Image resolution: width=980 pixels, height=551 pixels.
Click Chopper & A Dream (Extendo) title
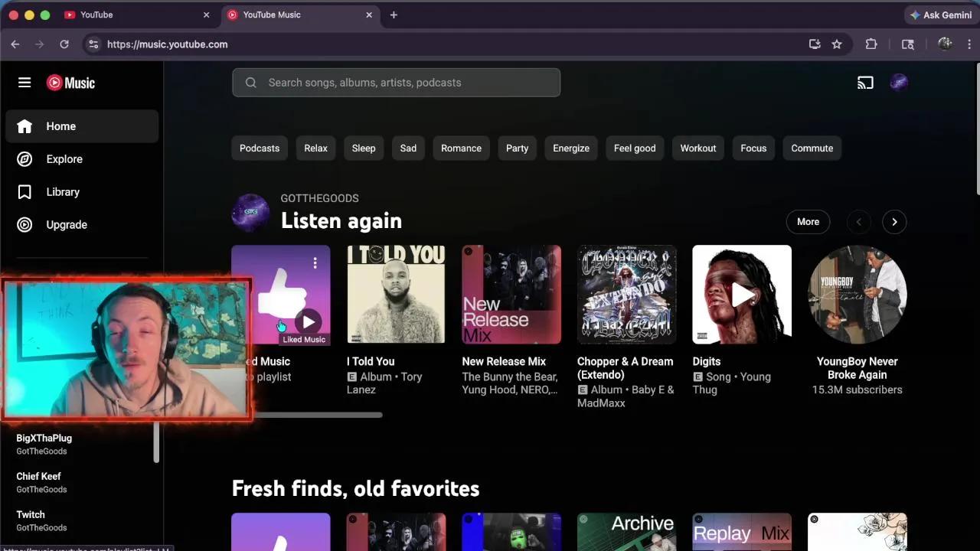pos(626,368)
